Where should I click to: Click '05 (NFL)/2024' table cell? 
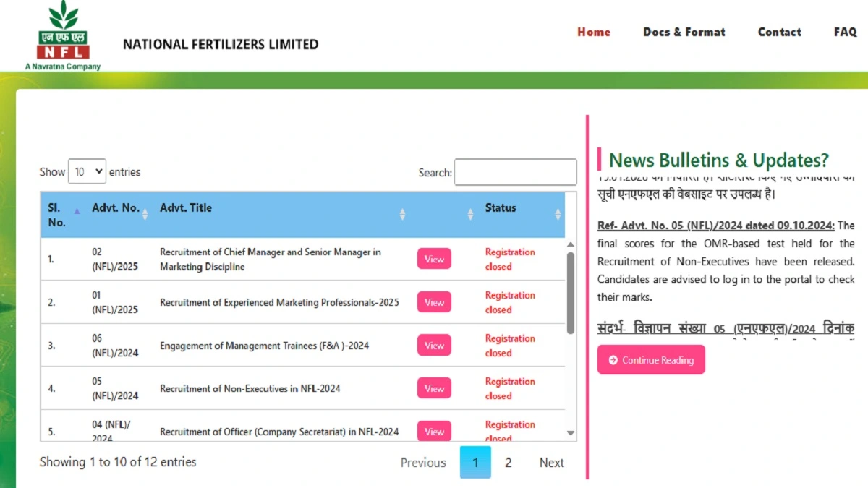pos(115,388)
